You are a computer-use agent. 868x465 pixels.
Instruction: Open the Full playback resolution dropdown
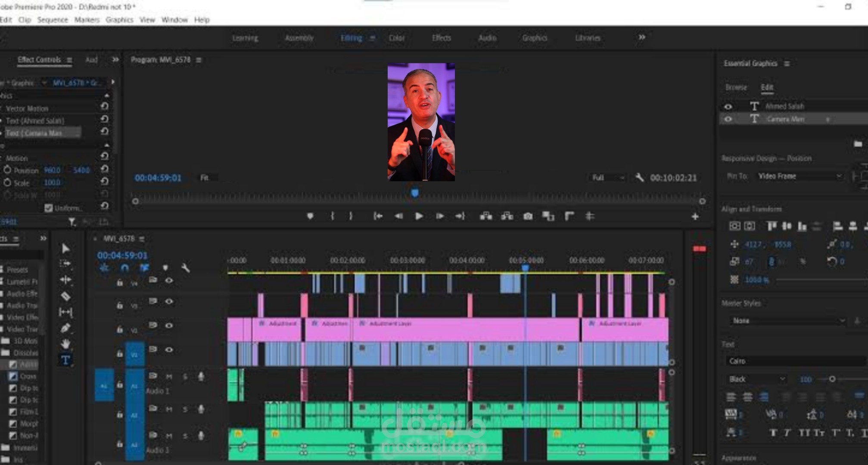[607, 177]
